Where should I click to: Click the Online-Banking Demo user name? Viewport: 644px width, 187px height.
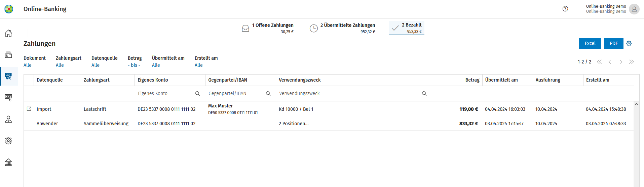[x=606, y=6]
